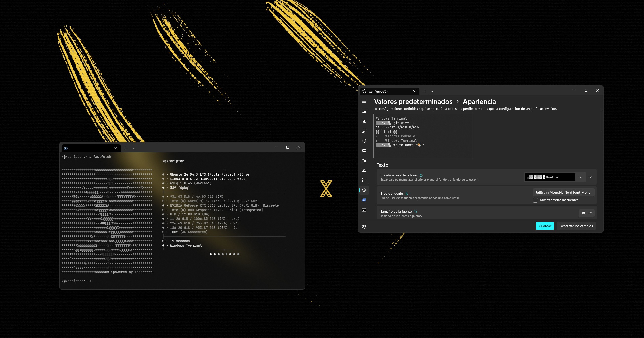
Task: Open the Actions settings (keyboard icon)
Action: [x=364, y=170]
